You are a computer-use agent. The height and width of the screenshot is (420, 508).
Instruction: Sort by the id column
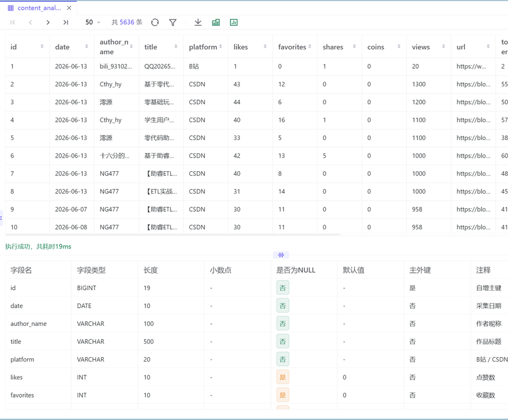tap(42, 46)
